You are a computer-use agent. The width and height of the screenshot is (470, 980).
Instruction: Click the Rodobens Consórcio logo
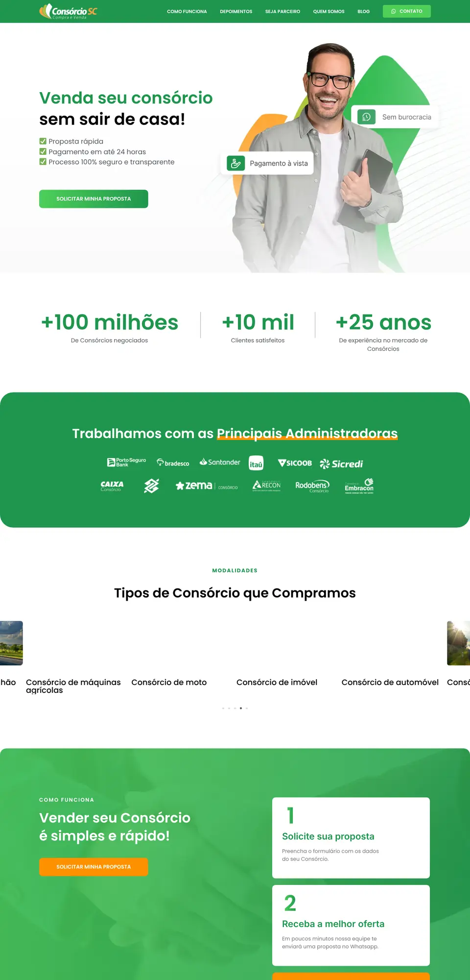tap(312, 486)
